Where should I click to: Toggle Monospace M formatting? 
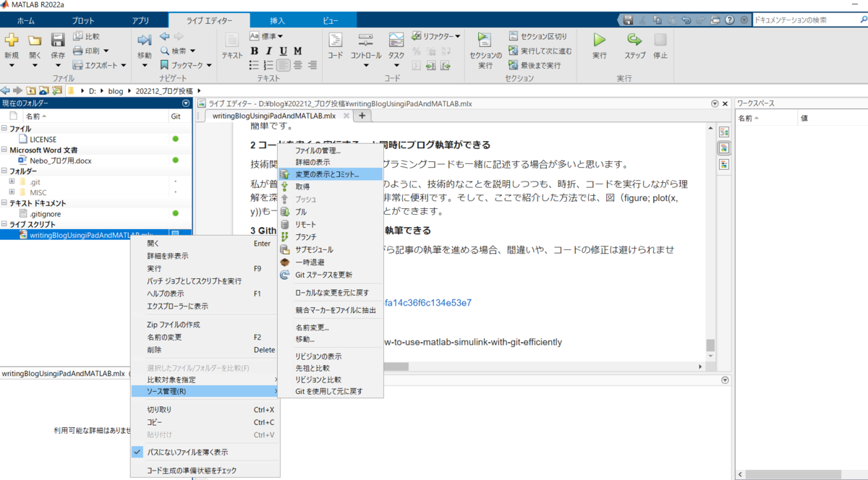[299, 51]
